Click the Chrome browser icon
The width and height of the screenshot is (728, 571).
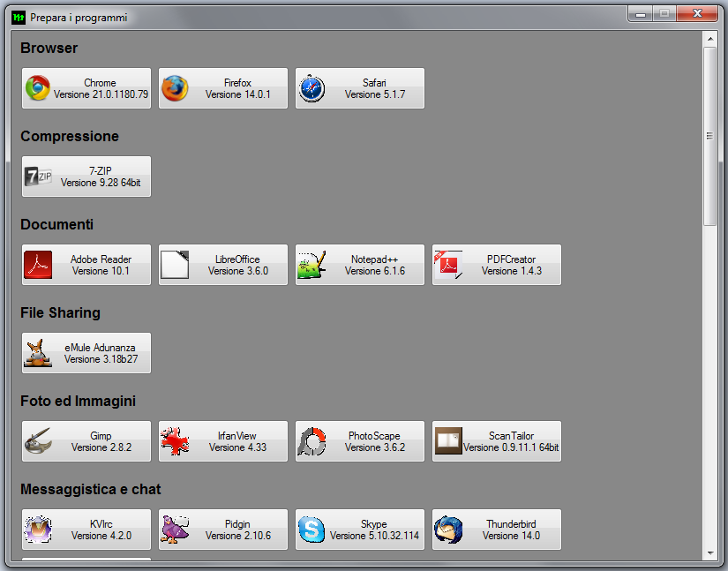click(38, 88)
